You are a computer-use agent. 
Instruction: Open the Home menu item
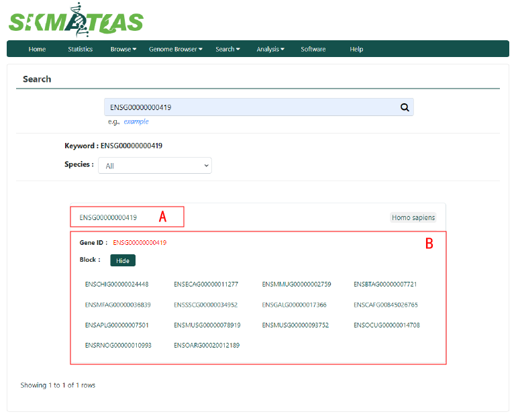37,49
